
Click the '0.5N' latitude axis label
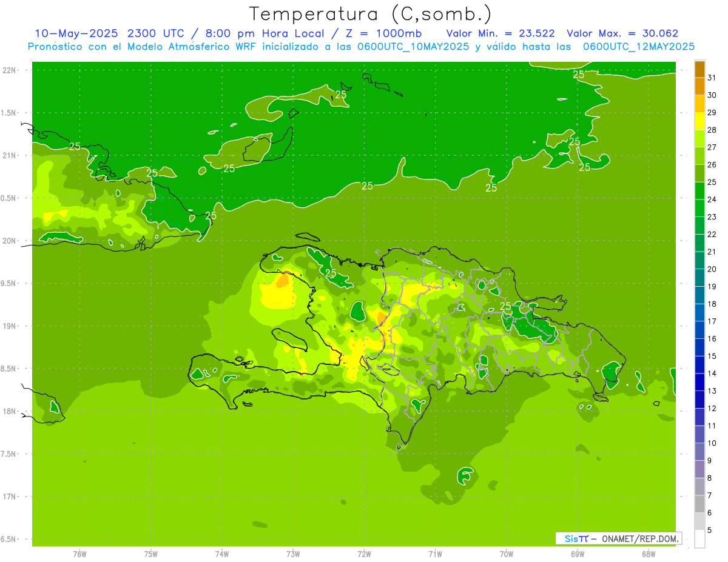click(9, 198)
